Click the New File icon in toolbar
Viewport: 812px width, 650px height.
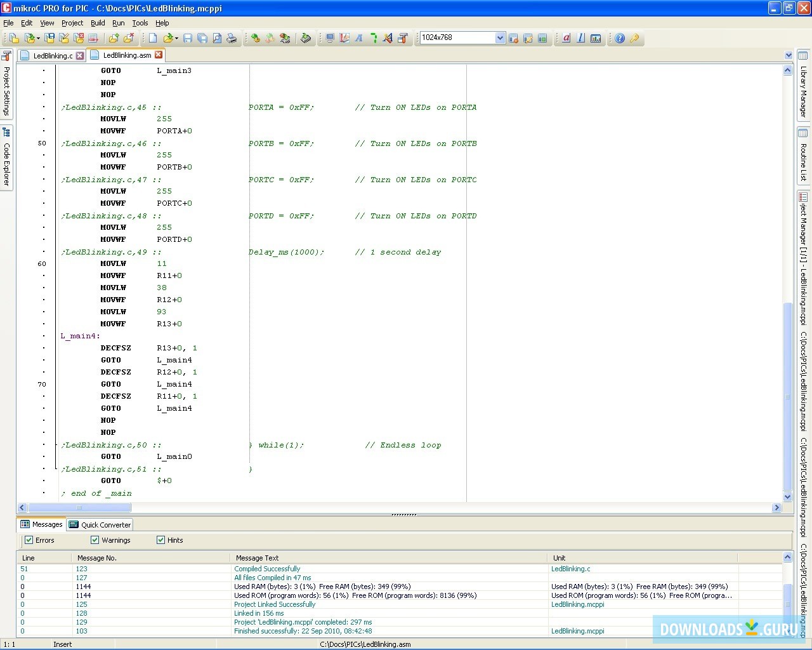pyautogui.click(x=153, y=38)
